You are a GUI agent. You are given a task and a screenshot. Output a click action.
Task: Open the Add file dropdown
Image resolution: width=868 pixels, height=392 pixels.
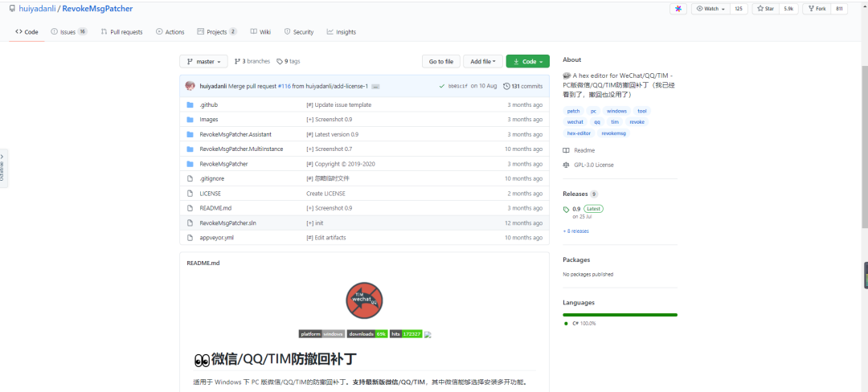(485, 61)
